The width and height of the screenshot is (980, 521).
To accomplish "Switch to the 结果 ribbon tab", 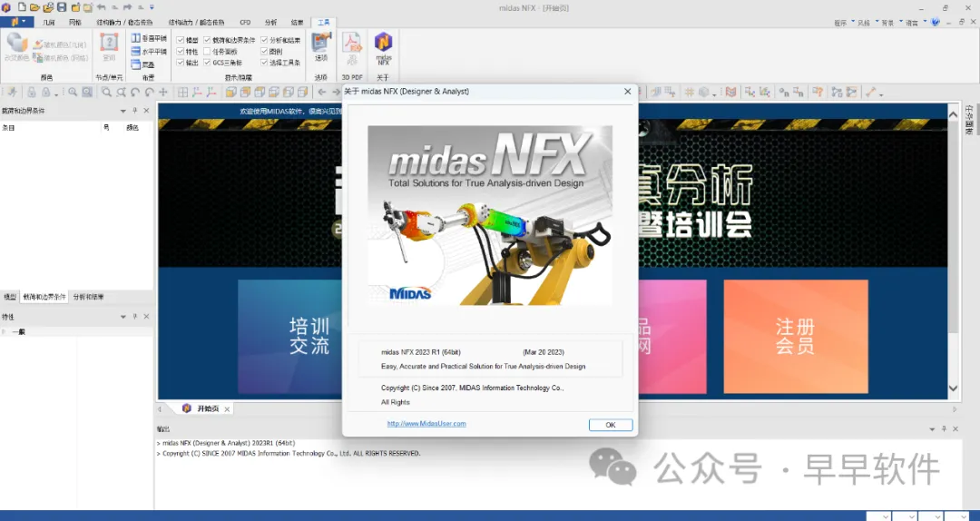I will click(x=297, y=23).
